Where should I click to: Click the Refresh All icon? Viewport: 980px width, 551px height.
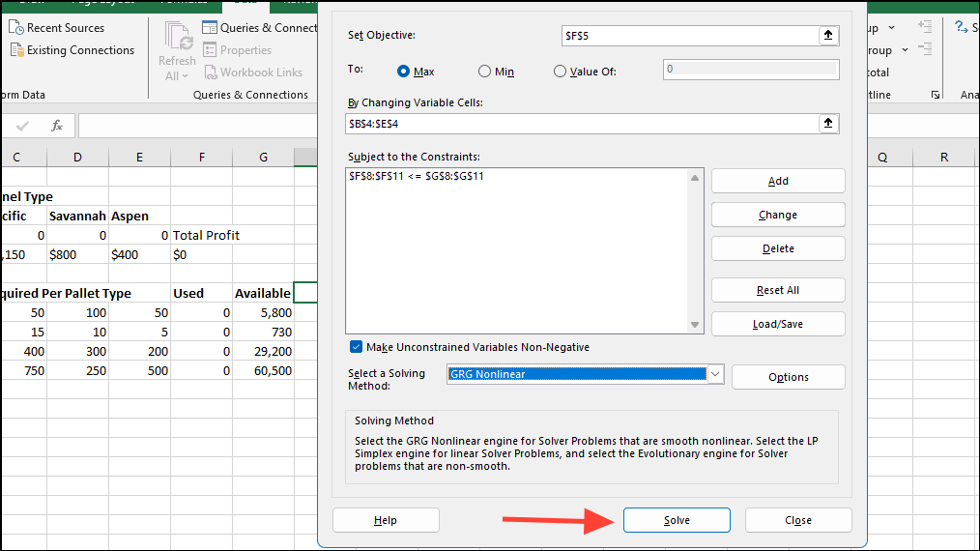[x=178, y=37]
